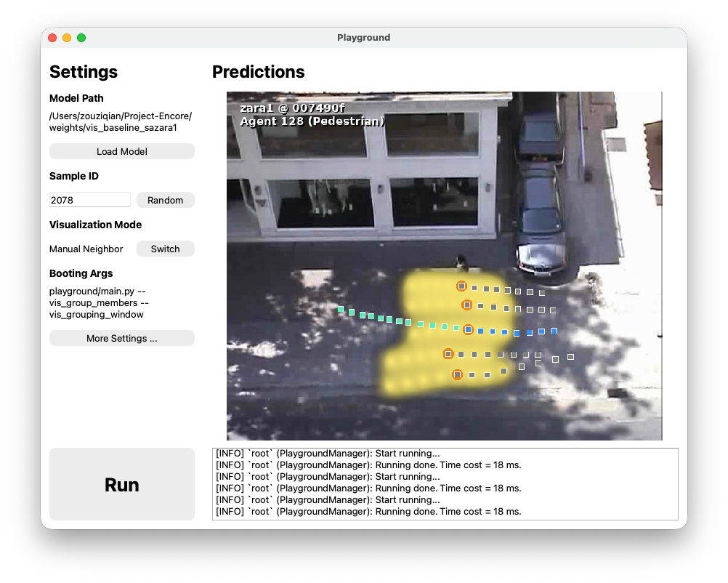Minimize the Playground window with yellow button
The height and width of the screenshot is (583, 728).
(x=67, y=38)
